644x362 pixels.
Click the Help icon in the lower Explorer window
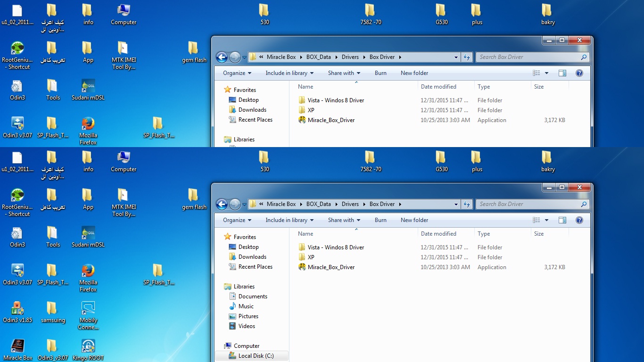(x=579, y=220)
